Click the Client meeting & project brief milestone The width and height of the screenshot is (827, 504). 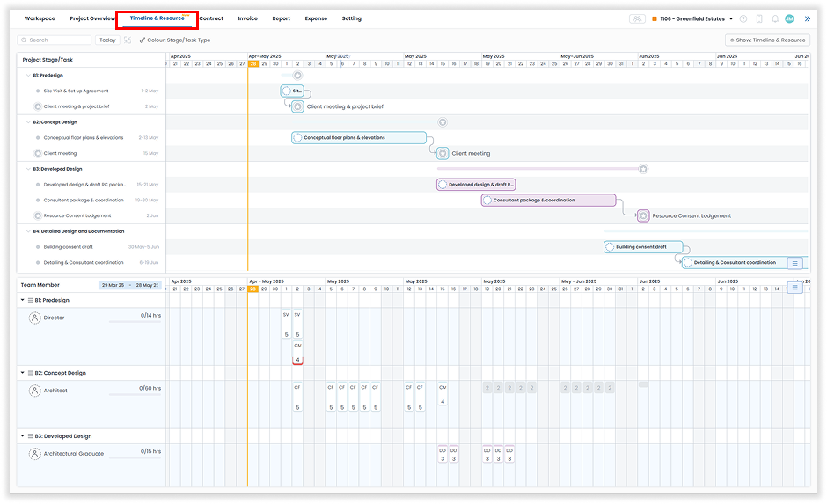coord(297,106)
